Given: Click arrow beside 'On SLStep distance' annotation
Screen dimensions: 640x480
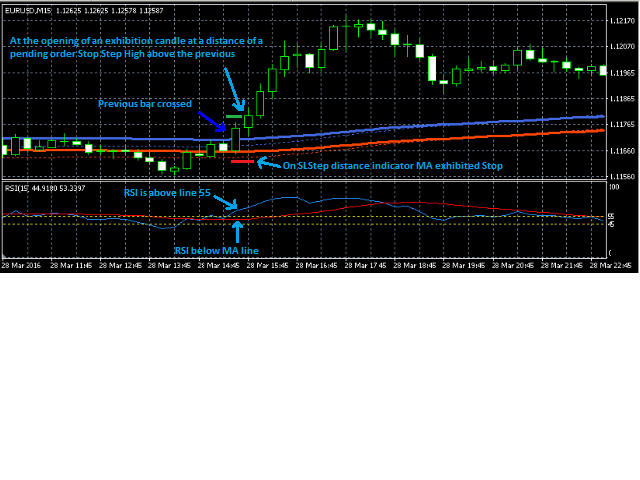Looking at the screenshot, I should 266,162.
